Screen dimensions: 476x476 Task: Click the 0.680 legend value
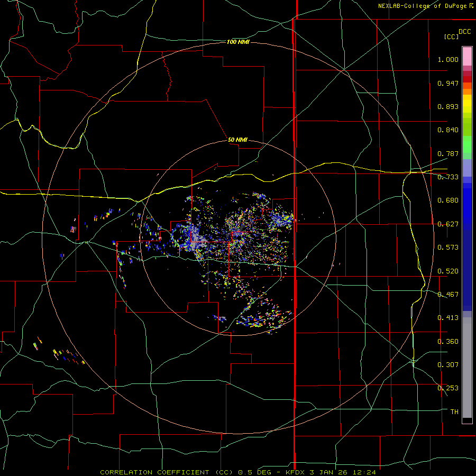pyautogui.click(x=448, y=200)
